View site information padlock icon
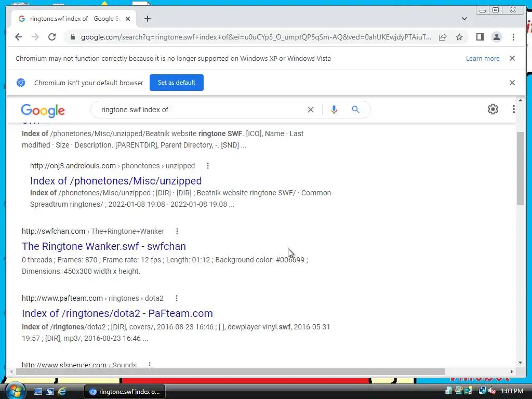This screenshot has width=532, height=399. [73, 37]
